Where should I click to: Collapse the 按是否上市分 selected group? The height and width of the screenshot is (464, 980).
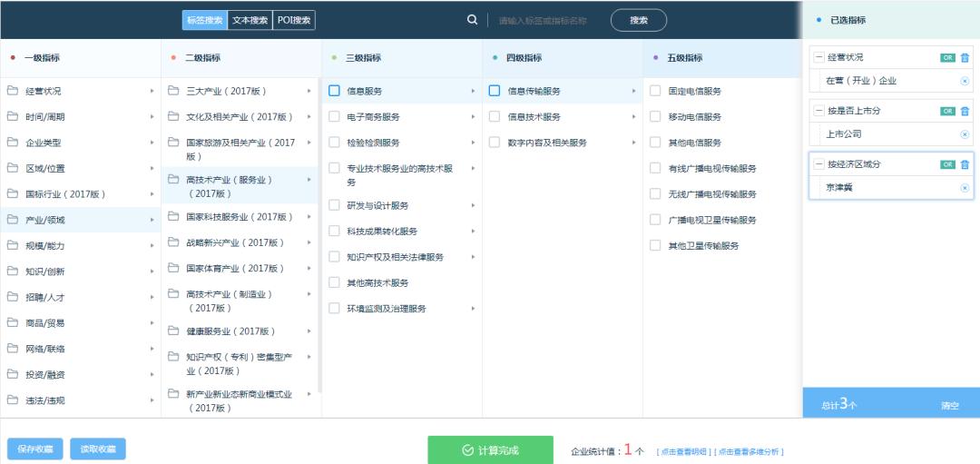click(x=818, y=111)
